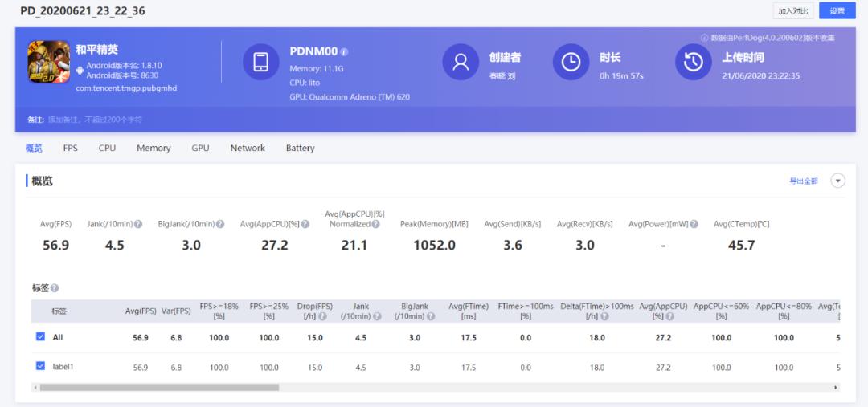
Task: Click the 加入对比 button
Action: [x=793, y=10]
